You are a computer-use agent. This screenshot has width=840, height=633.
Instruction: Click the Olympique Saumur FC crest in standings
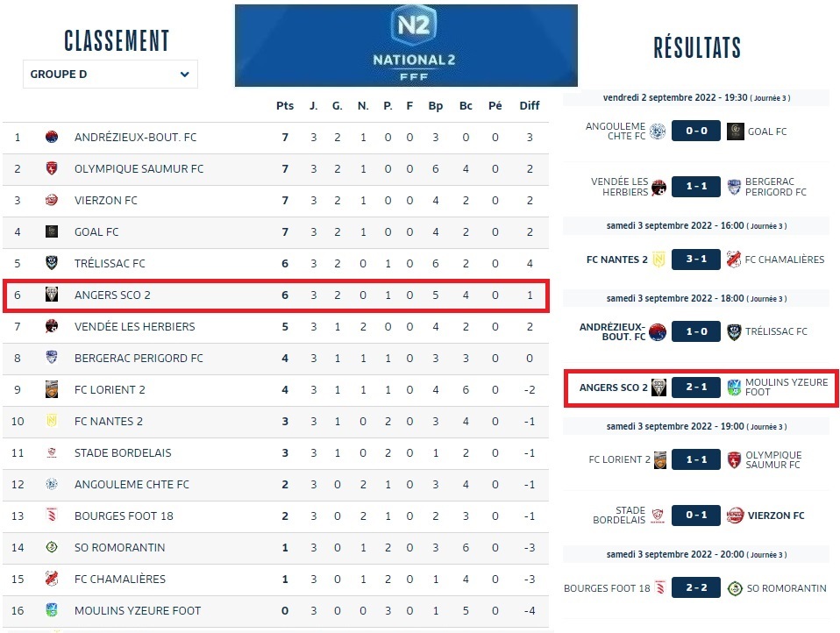point(52,169)
